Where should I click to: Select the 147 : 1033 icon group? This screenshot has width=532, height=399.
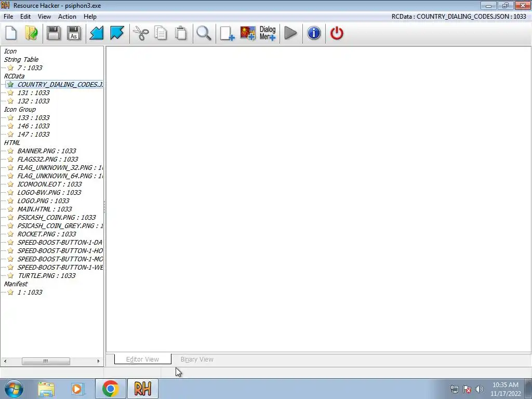point(33,135)
